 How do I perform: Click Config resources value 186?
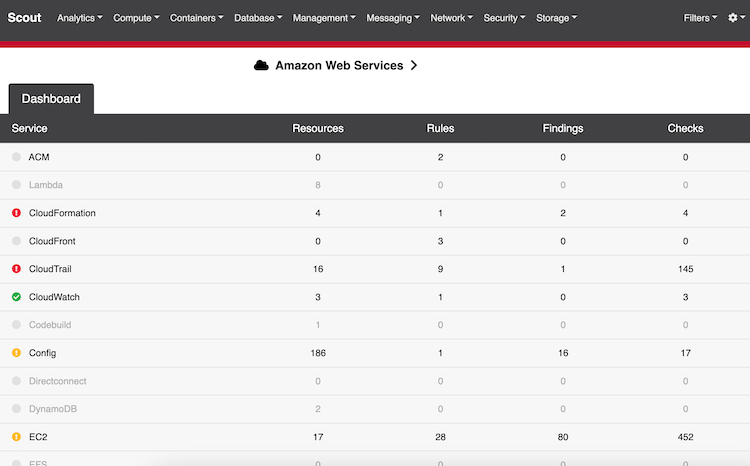pyautogui.click(x=318, y=353)
